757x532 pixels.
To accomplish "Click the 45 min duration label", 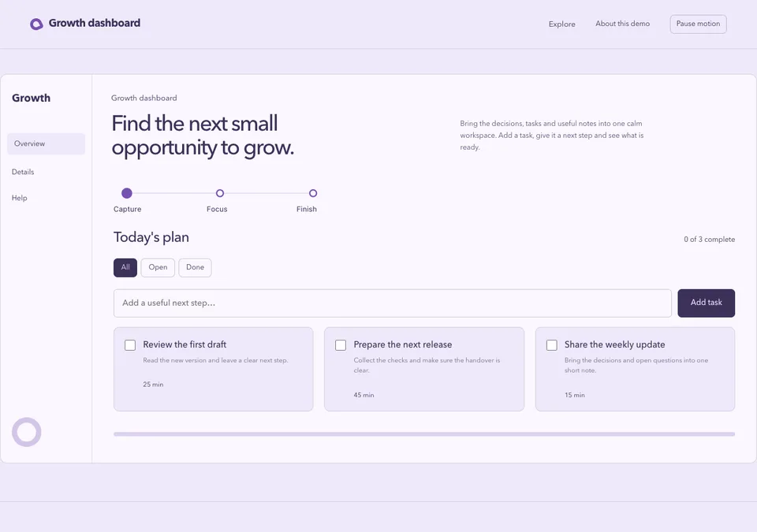I will [x=364, y=395].
